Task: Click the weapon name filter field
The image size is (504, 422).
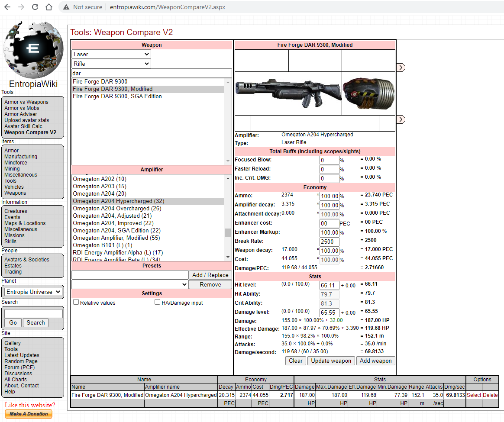Action: pos(152,73)
